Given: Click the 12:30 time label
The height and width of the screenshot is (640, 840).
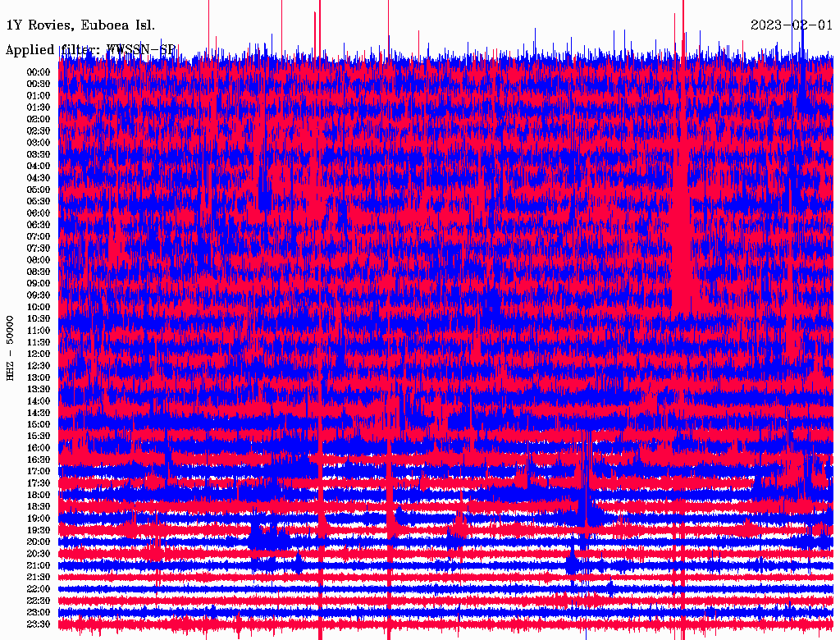Looking at the screenshot, I should 39,366.
